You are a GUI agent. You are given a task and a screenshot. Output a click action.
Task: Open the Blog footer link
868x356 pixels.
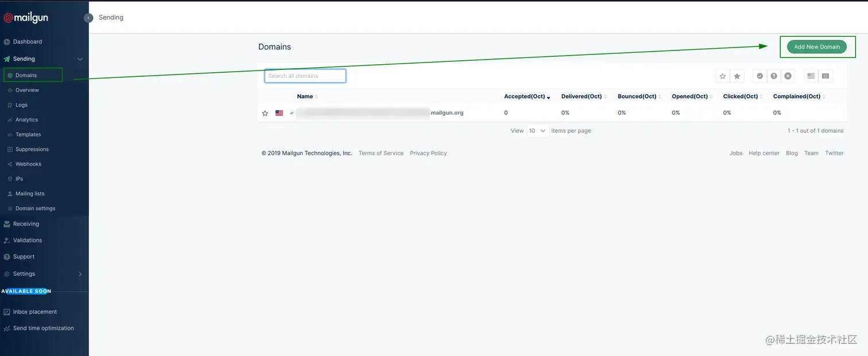pos(792,153)
